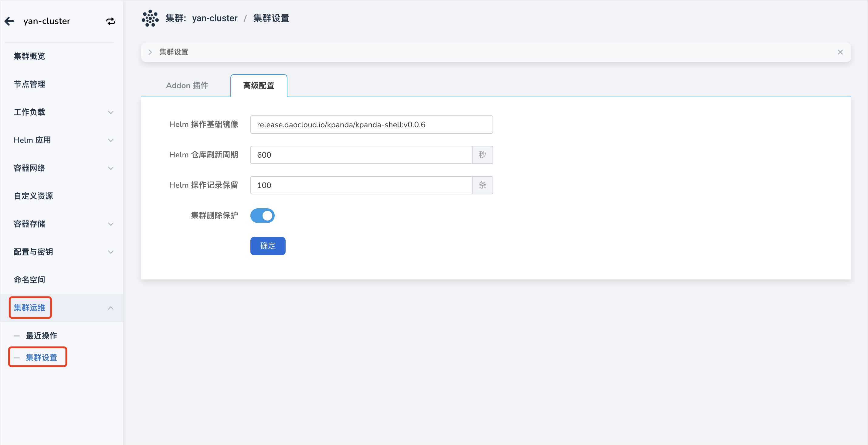Expand the 工作负载 menu
Viewport: 868px width, 445px height.
pos(110,112)
